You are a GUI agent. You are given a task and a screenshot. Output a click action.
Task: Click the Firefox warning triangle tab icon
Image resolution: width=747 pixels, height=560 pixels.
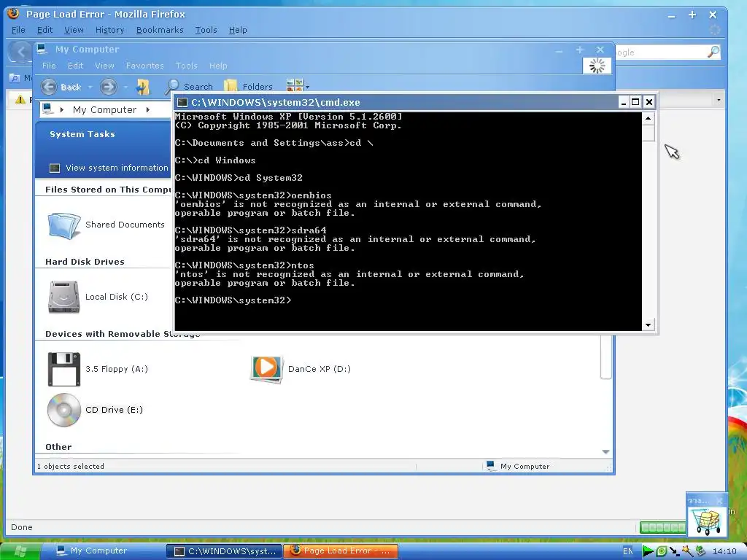tap(20, 99)
